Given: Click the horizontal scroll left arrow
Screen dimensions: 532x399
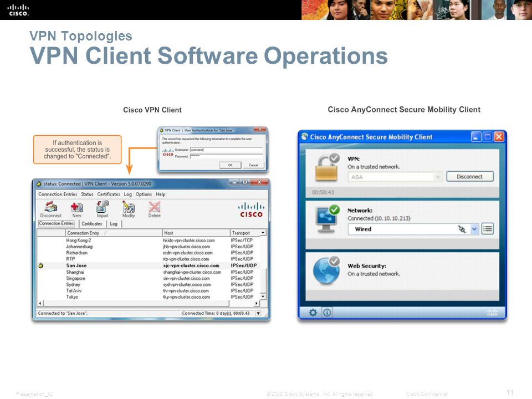Looking at the screenshot, I should [x=40, y=303].
